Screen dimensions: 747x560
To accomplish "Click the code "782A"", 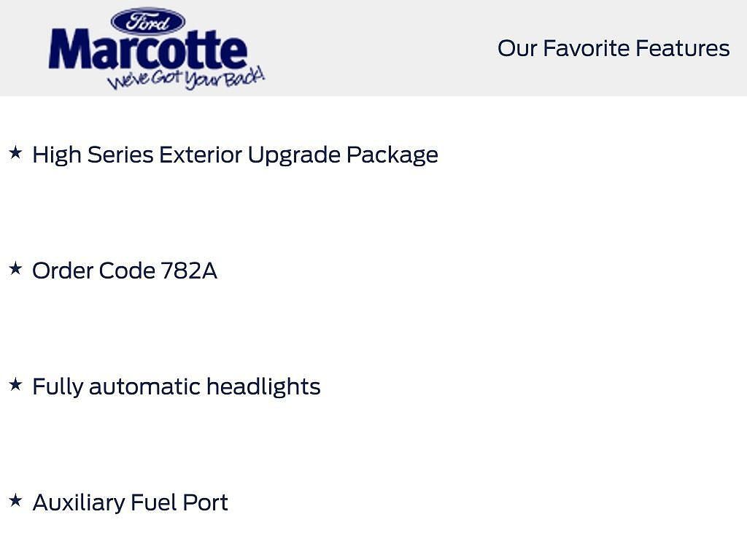I will [189, 271].
